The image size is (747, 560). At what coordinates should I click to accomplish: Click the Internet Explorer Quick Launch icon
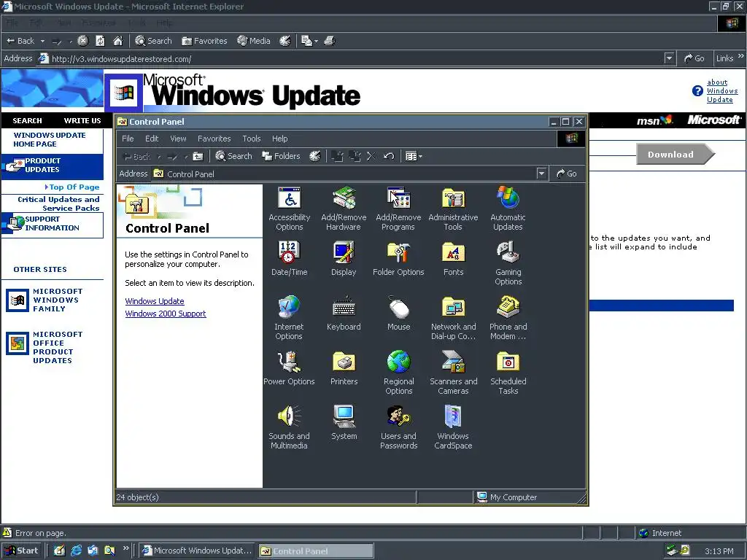76,551
